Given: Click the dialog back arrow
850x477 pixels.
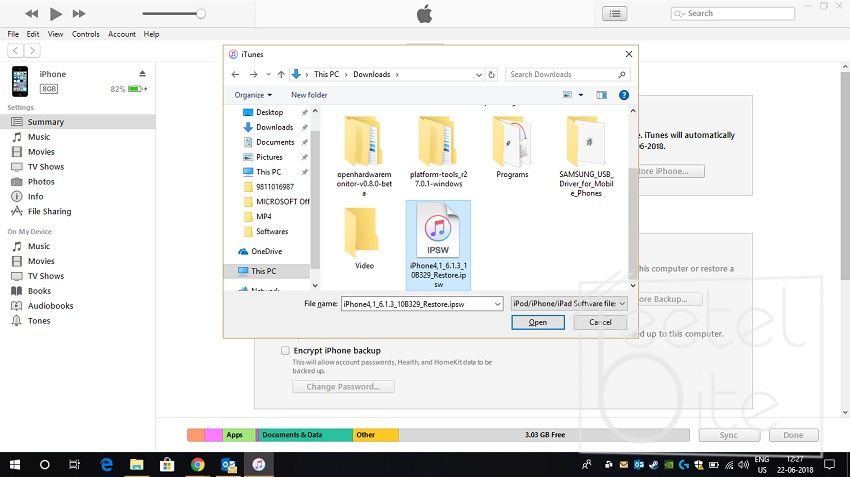Looking at the screenshot, I should tap(235, 75).
